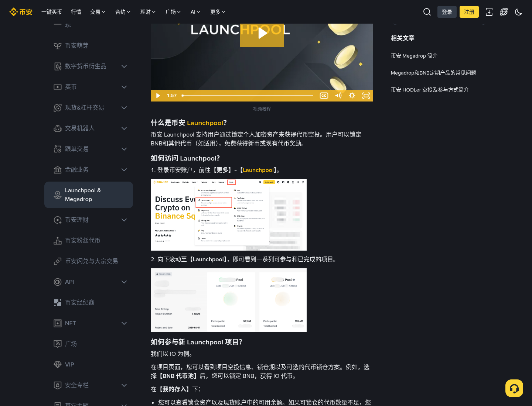Open 合约 top menu

coord(123,12)
